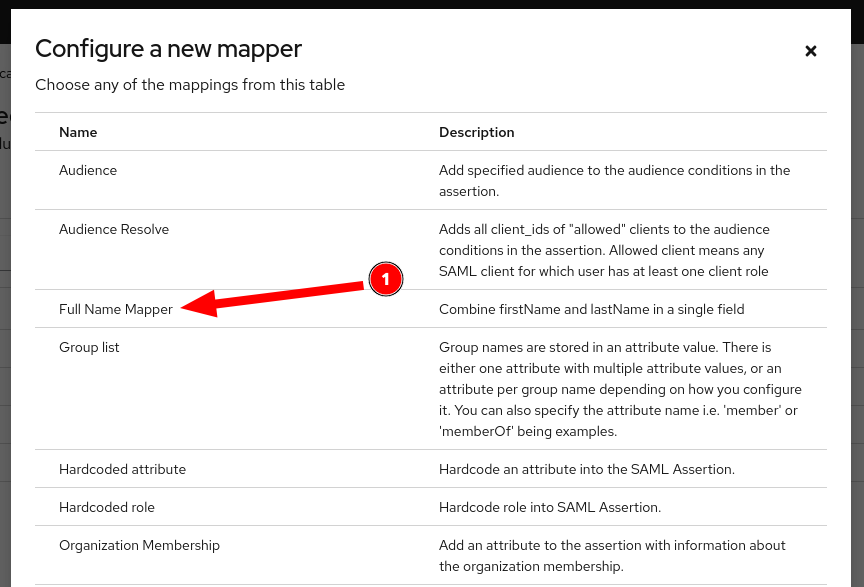Click the 'Configure a new mapper' dialog title
This screenshot has height=587, width=864.
pyautogui.click(x=168, y=48)
